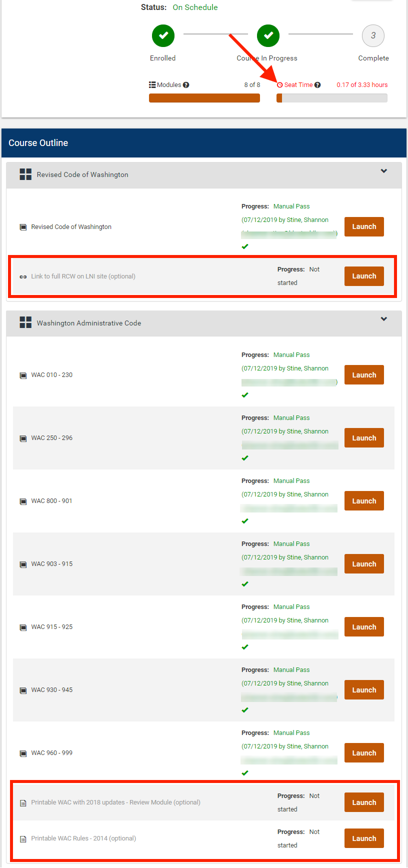
Task: Open the WAC 915 - 925 module title
Action: point(52,627)
